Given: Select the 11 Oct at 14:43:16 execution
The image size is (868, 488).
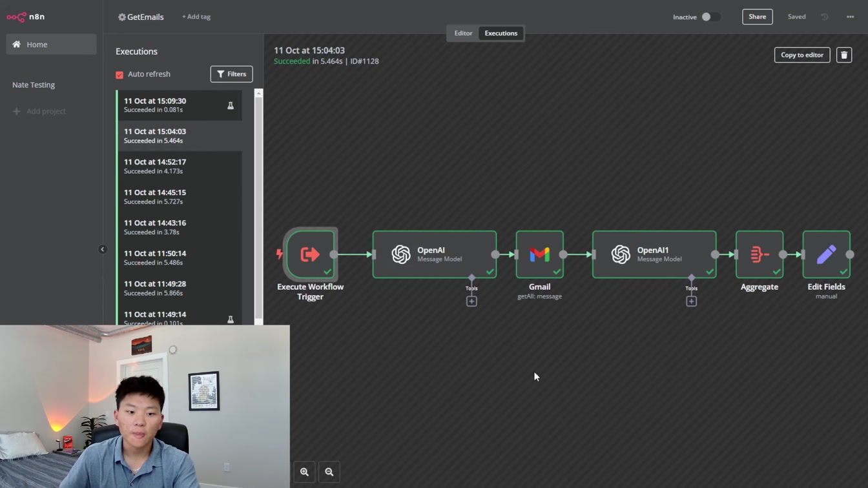Looking at the screenshot, I should (180, 227).
